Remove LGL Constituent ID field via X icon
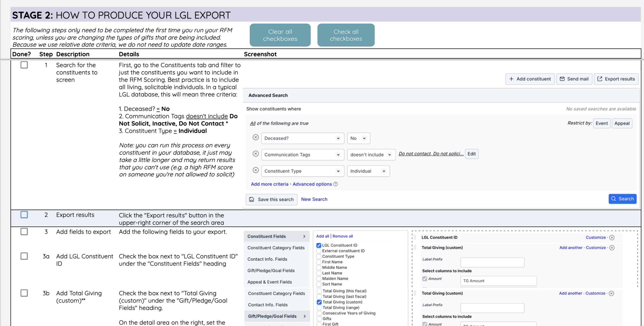The height and width of the screenshot is (326, 644). click(612, 238)
